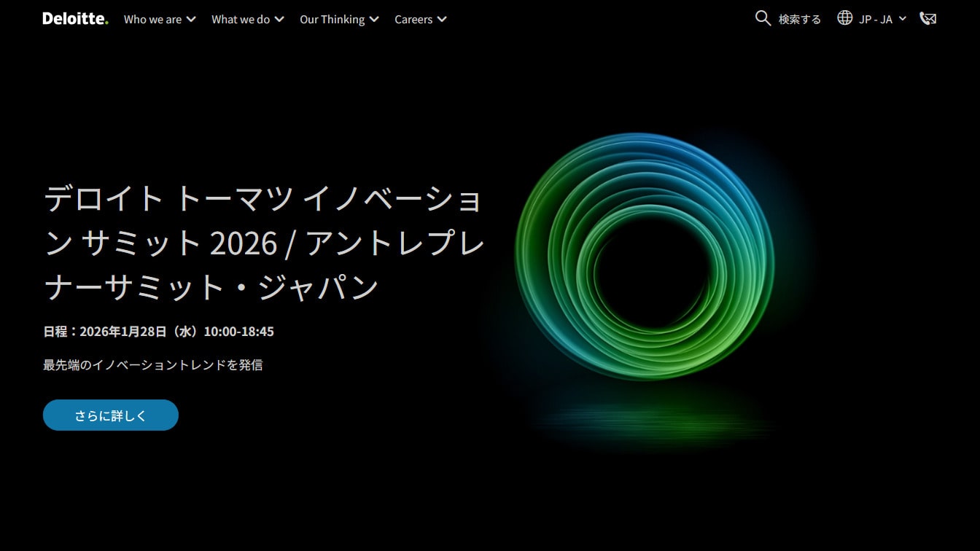Open the dropdown arrow next to JP - JA
Screen dimensions: 980x551
(903, 19)
